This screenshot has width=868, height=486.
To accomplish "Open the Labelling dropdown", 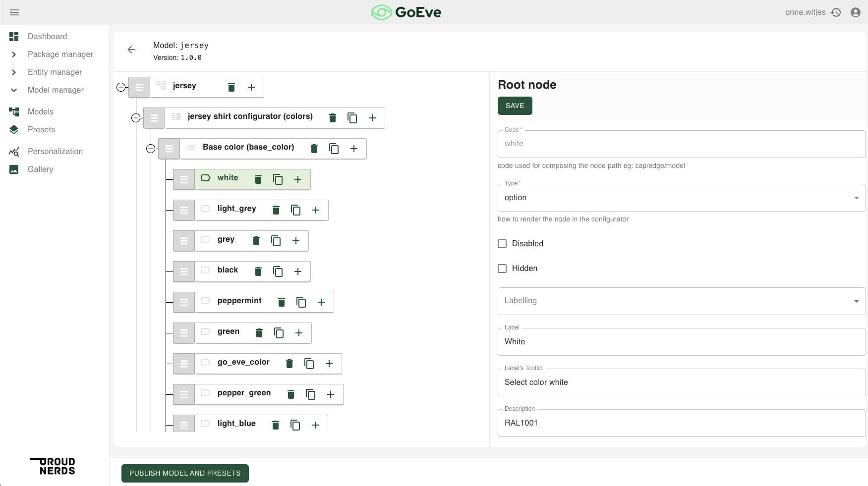I will 681,301.
